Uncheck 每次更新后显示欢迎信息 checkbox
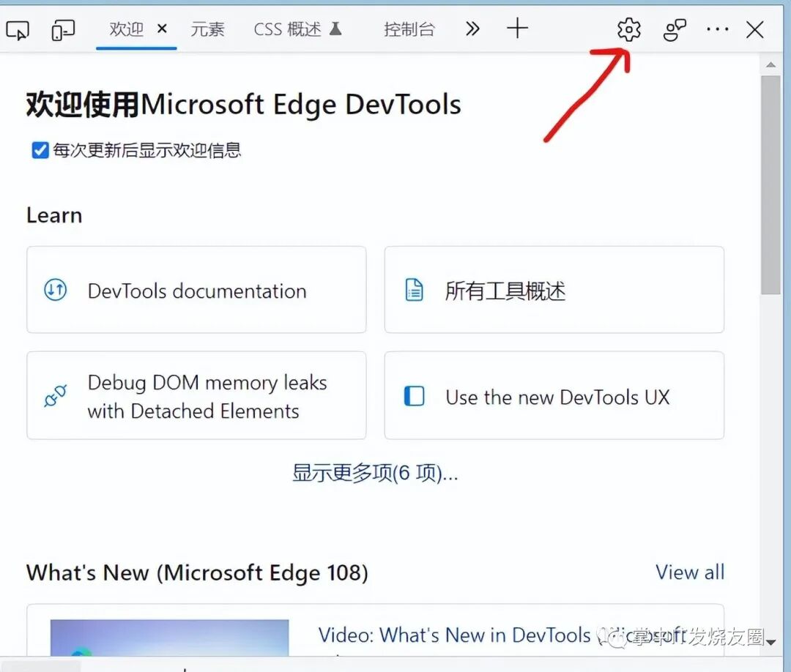This screenshot has width=791, height=672. [40, 150]
